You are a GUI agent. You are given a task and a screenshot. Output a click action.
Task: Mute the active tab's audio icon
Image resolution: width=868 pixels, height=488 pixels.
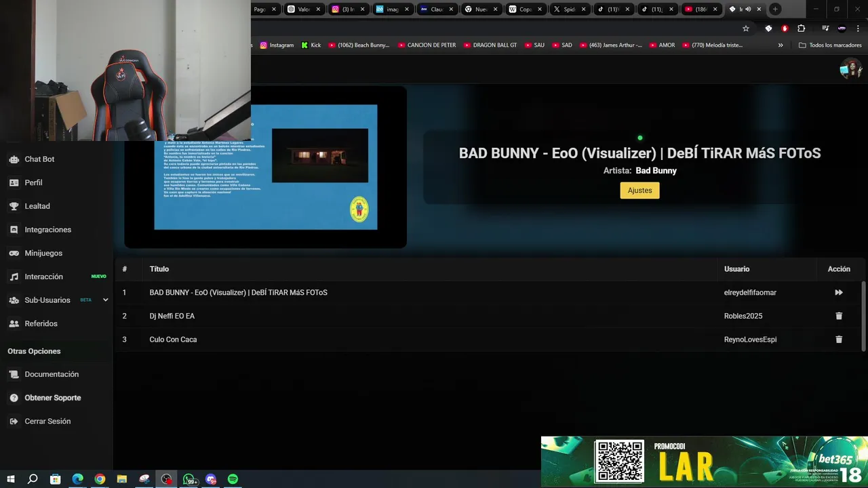click(x=748, y=9)
